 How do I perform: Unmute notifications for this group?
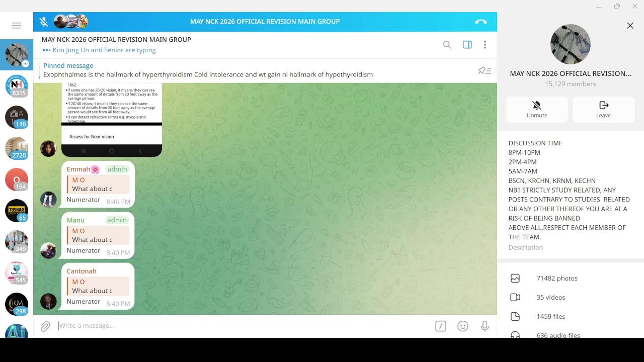pyautogui.click(x=537, y=109)
